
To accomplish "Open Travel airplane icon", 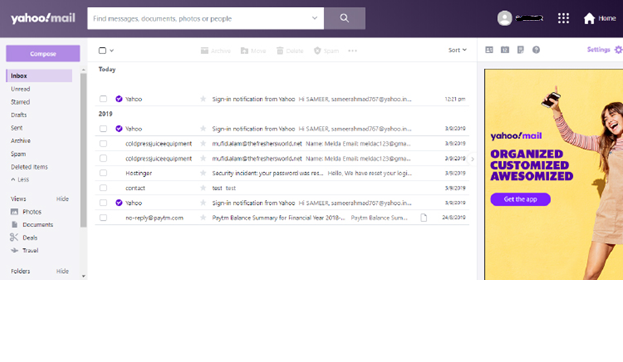I will click(14, 250).
